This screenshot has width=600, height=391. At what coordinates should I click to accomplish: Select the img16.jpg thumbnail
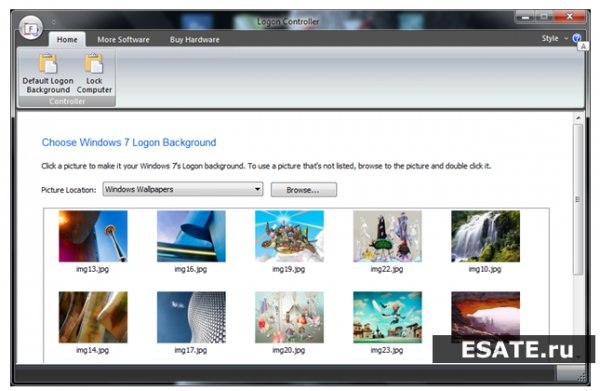pos(191,236)
